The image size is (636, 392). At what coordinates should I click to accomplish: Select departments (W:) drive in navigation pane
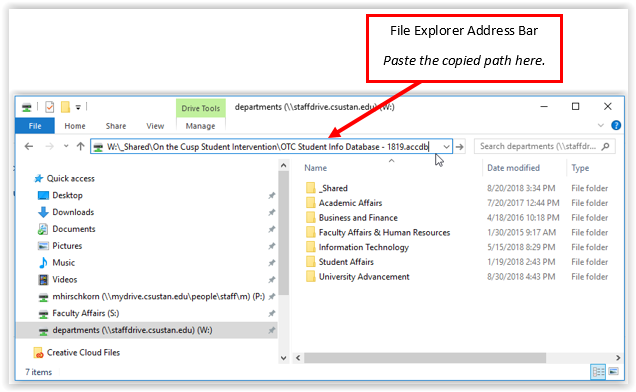(132, 330)
